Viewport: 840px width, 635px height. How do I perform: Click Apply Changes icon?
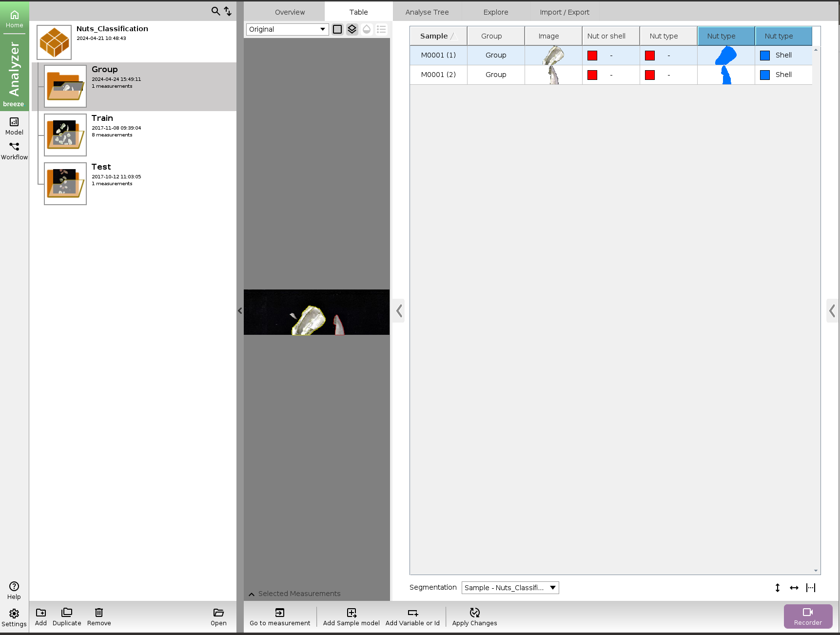tap(474, 613)
